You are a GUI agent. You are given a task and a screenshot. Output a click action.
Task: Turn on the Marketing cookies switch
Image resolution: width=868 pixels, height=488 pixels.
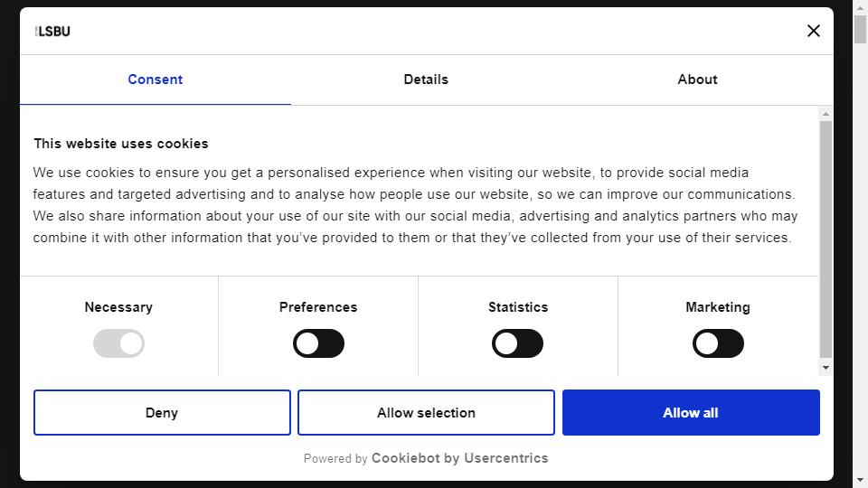(x=718, y=343)
